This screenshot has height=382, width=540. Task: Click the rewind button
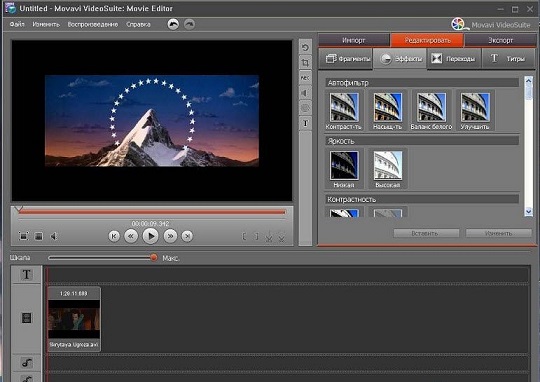coord(131,236)
